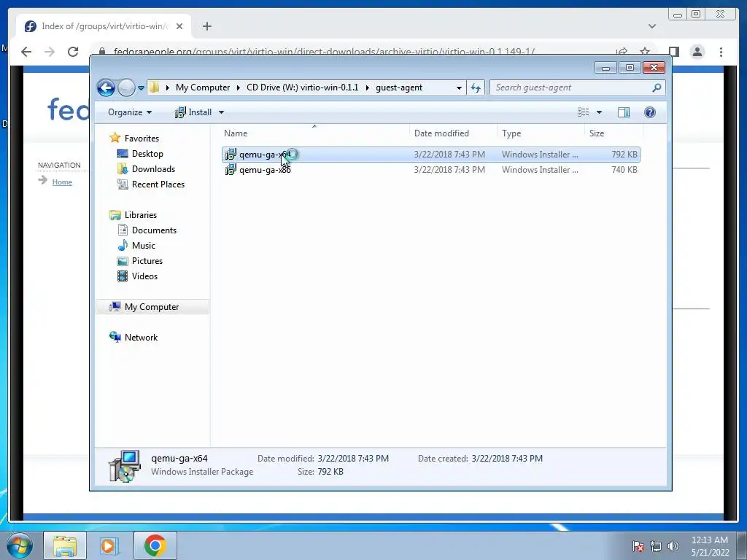The image size is (747, 560).
Task: Select the Index of /groups/virt Chrome tab
Action: click(x=104, y=26)
